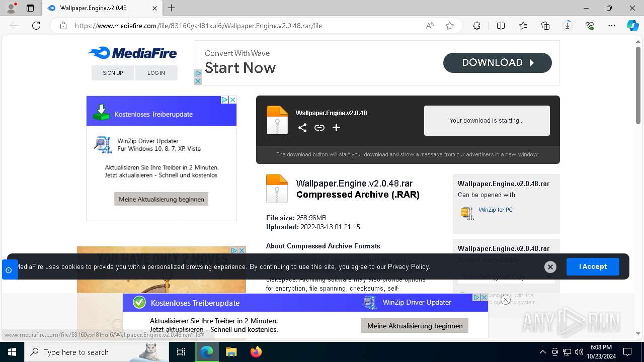Image resolution: width=644 pixels, height=362 pixels.
Task: Close the cookie notice with X
Action: click(x=550, y=267)
